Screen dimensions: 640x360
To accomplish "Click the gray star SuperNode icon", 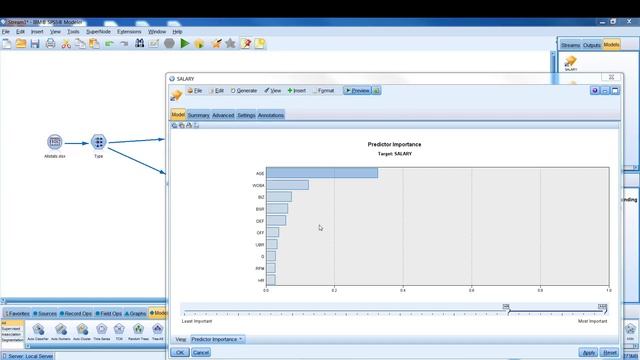I will 231,43.
